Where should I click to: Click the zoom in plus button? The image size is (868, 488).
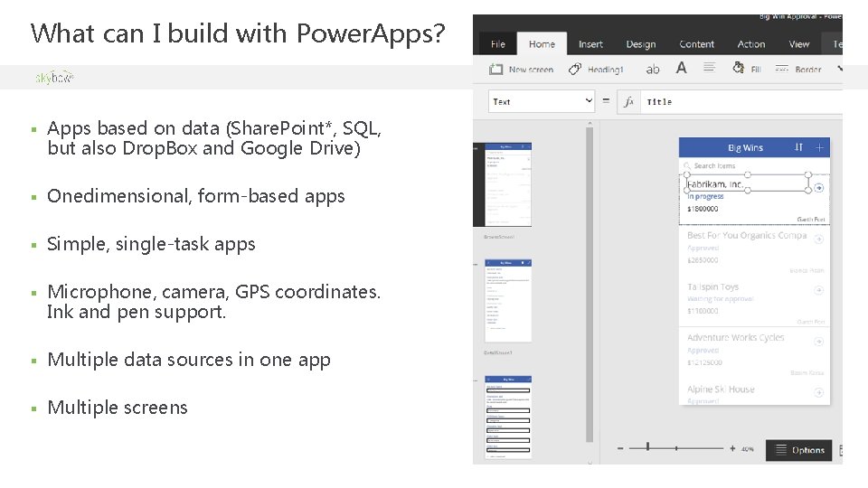pos(732,448)
